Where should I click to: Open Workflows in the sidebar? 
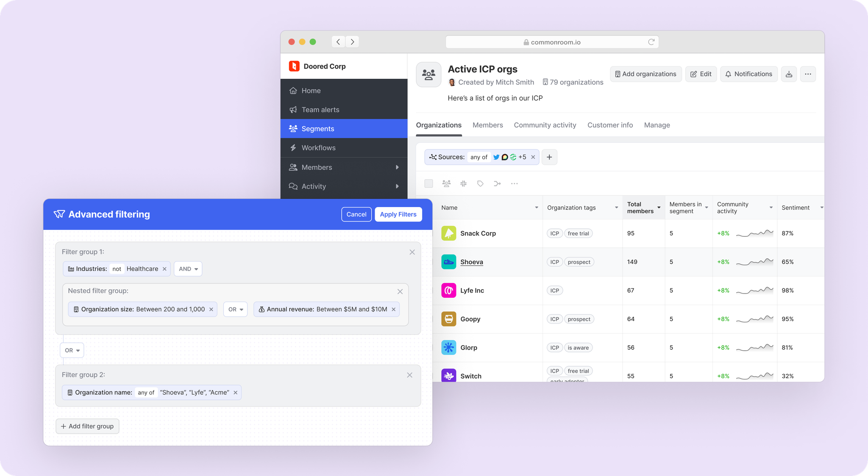tap(318, 148)
